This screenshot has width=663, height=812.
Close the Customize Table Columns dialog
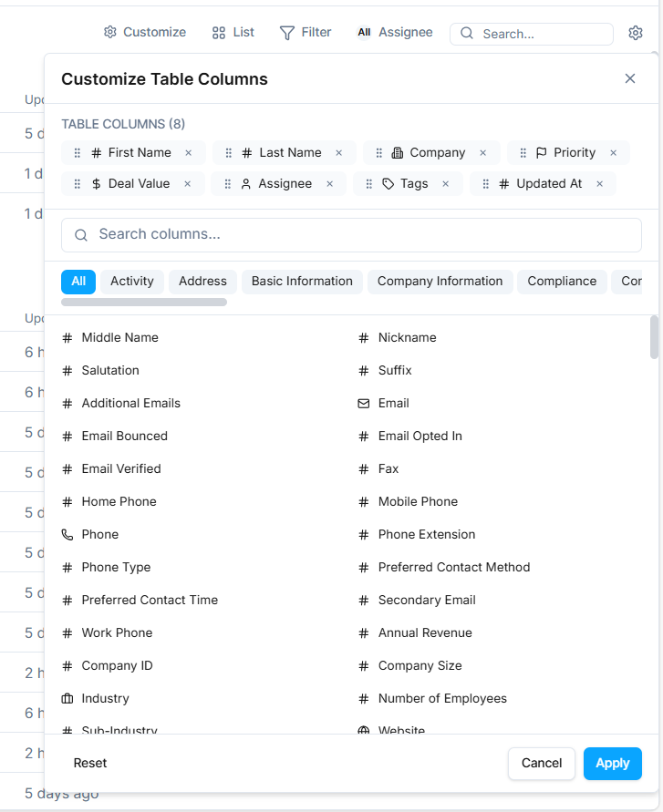click(630, 78)
